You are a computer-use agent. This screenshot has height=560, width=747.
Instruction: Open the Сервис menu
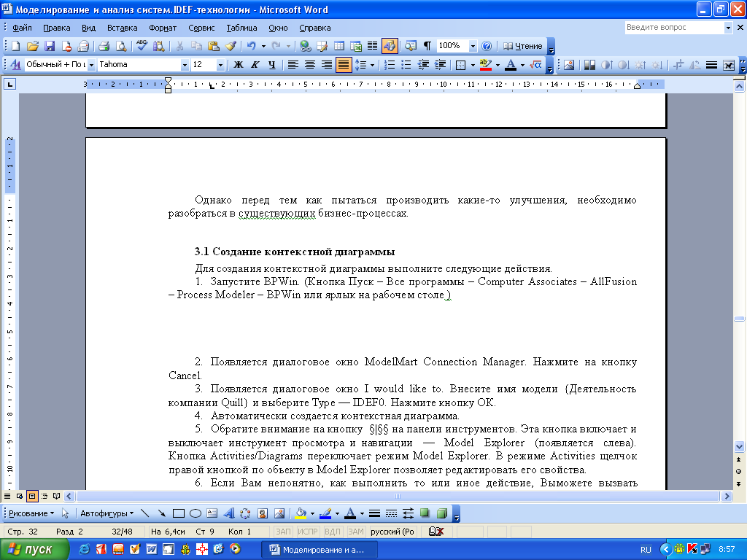click(201, 28)
